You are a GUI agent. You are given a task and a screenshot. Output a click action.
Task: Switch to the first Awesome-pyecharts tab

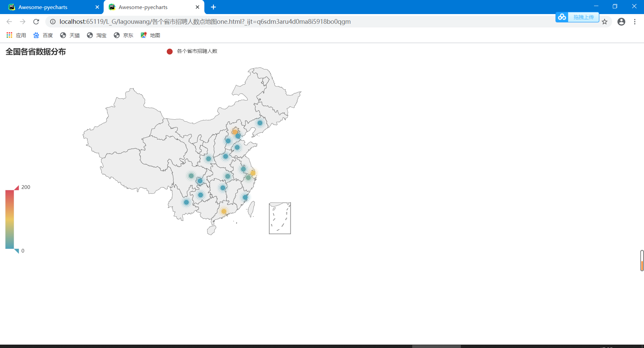(52, 7)
